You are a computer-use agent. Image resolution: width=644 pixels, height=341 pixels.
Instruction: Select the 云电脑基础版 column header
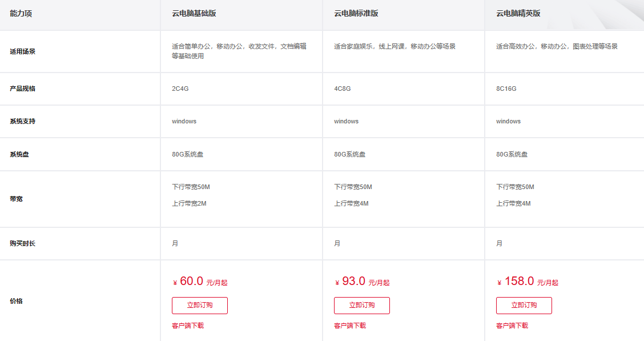pyautogui.click(x=194, y=14)
